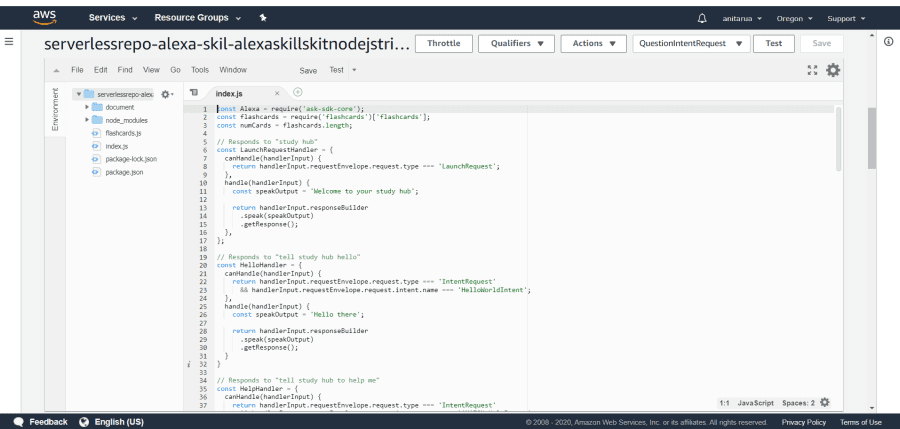Click the Test button in the header

click(x=774, y=44)
